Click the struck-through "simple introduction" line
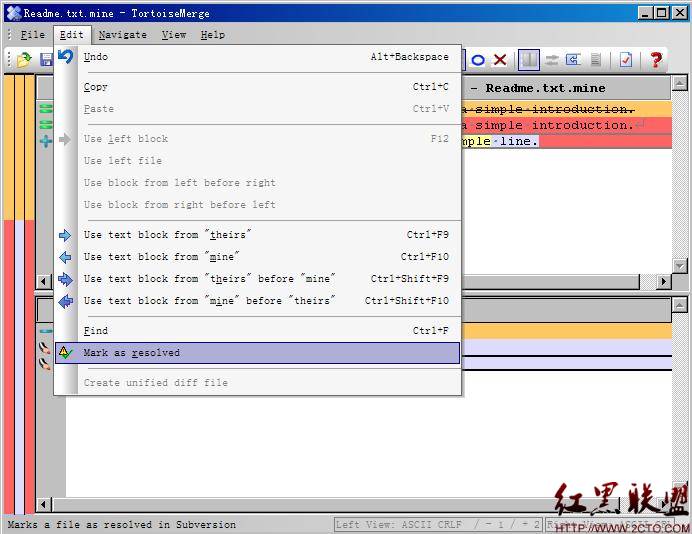The width and height of the screenshot is (692, 534). pos(567,109)
